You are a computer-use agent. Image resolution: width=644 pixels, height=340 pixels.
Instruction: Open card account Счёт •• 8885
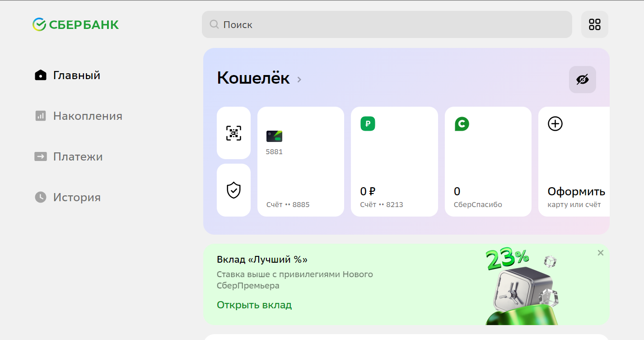point(301,161)
